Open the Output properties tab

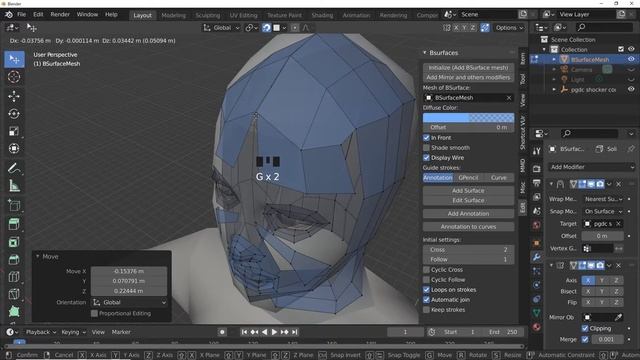tap(536, 183)
